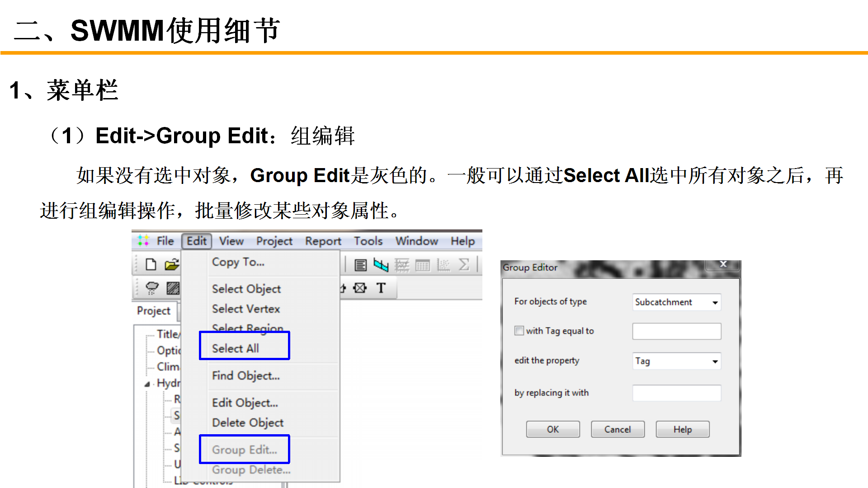
Task: Open the Tools menu
Action: (x=368, y=241)
